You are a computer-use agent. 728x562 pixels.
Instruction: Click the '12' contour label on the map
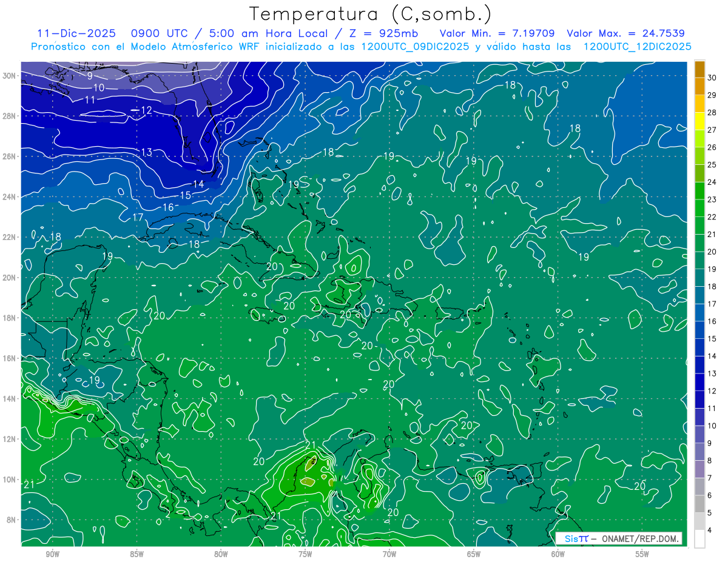(146, 110)
